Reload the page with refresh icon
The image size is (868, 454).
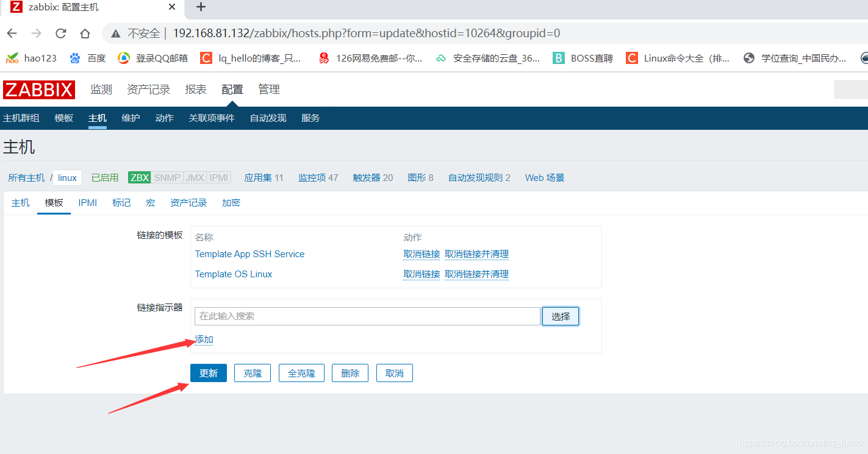60,33
